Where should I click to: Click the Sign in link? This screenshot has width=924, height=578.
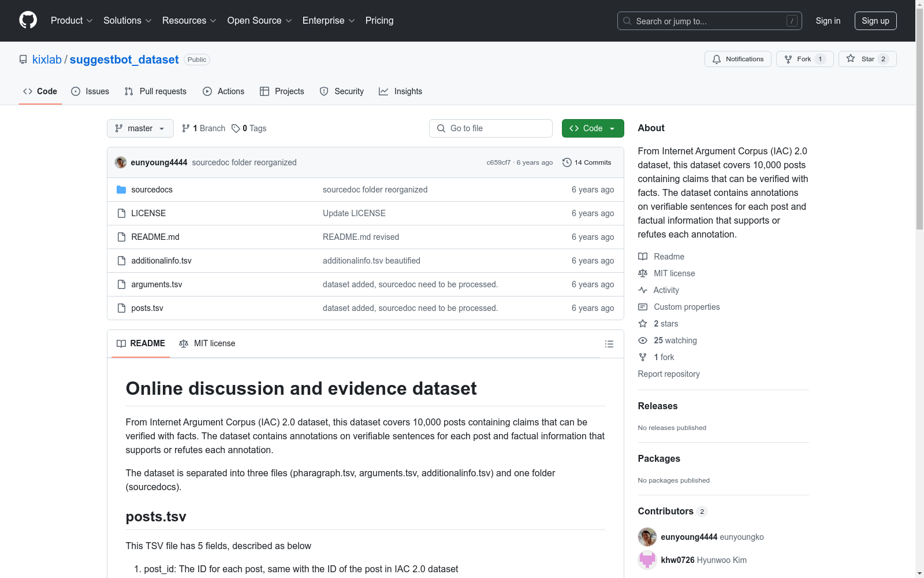pyautogui.click(x=828, y=21)
